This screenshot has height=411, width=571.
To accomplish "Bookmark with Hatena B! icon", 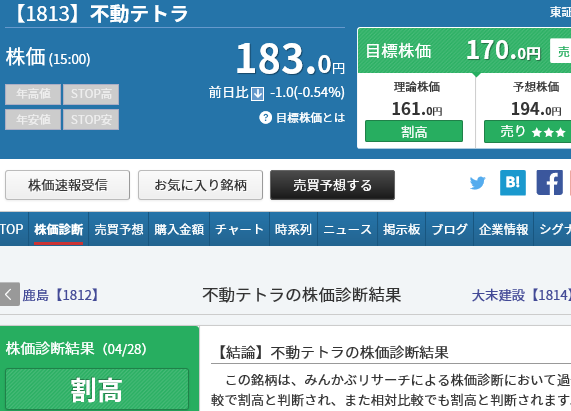I will pyautogui.click(x=513, y=183).
